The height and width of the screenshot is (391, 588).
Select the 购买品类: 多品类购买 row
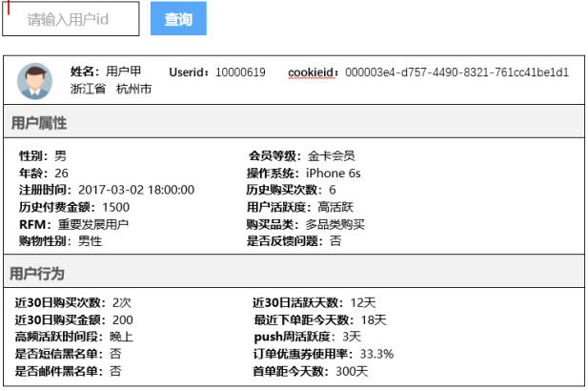tap(305, 224)
